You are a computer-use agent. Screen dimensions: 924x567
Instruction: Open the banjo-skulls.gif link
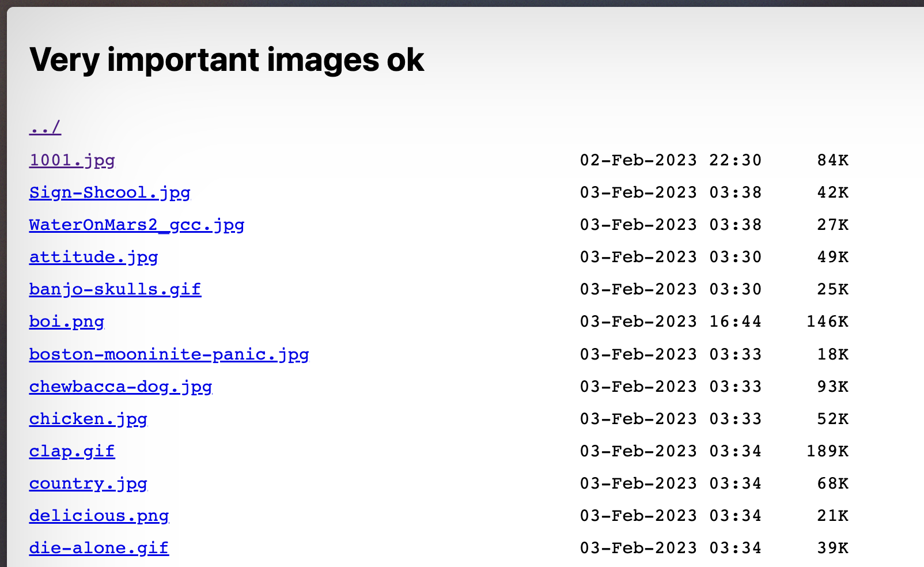pyautogui.click(x=115, y=289)
